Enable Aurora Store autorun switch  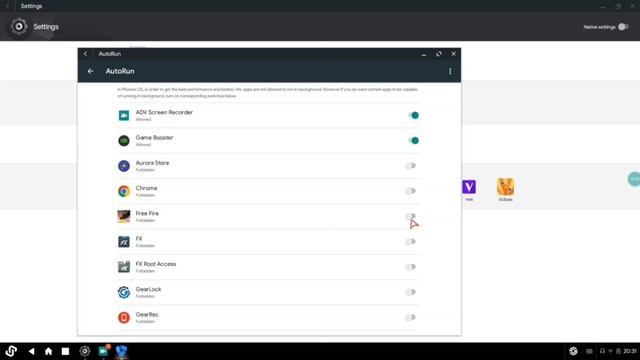(x=410, y=166)
